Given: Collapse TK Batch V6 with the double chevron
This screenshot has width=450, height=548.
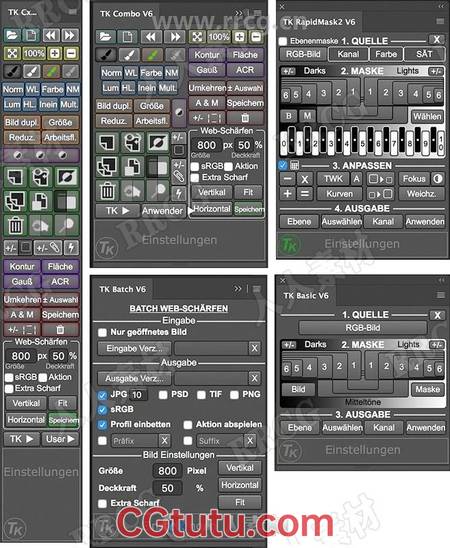Looking at the screenshot, I should pos(238,289).
